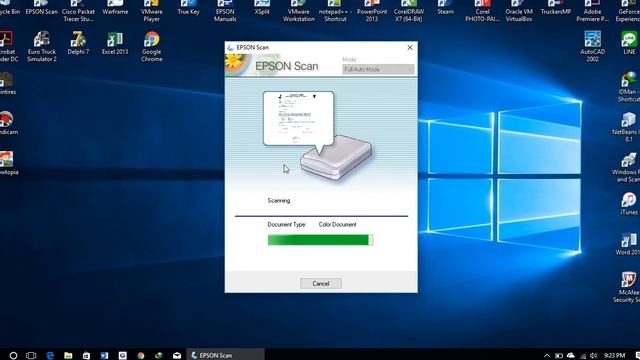Select the EPSON Manuals desktop icon
This screenshot has width=640, height=360.
point(225,11)
